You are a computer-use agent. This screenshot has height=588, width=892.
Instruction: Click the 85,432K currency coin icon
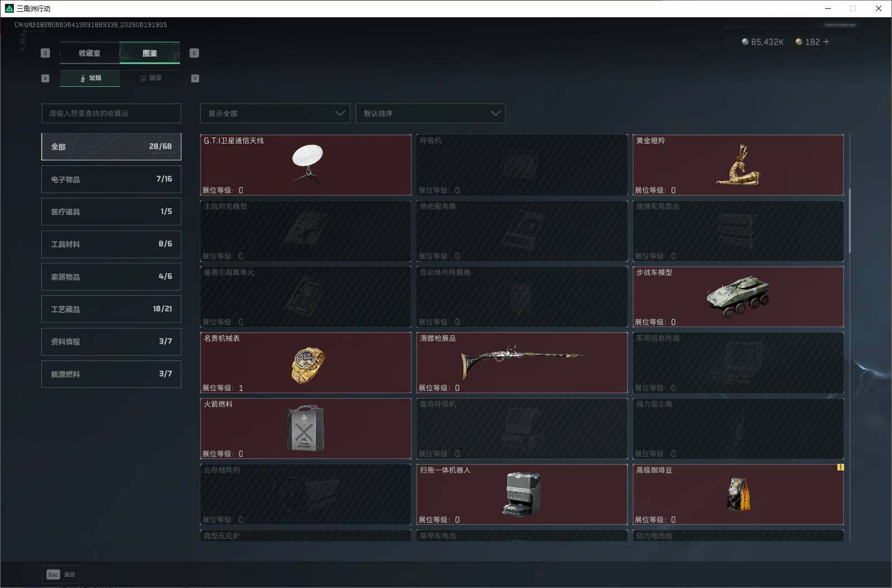tap(745, 42)
